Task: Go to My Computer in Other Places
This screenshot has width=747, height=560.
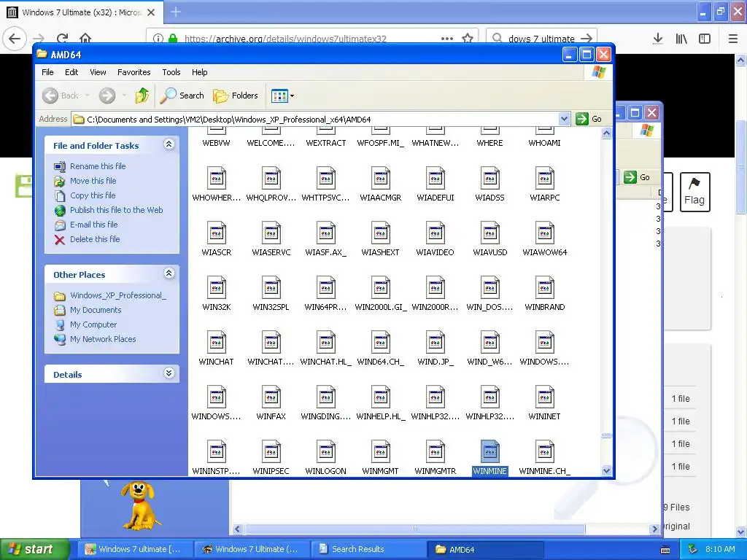Action: (x=93, y=324)
